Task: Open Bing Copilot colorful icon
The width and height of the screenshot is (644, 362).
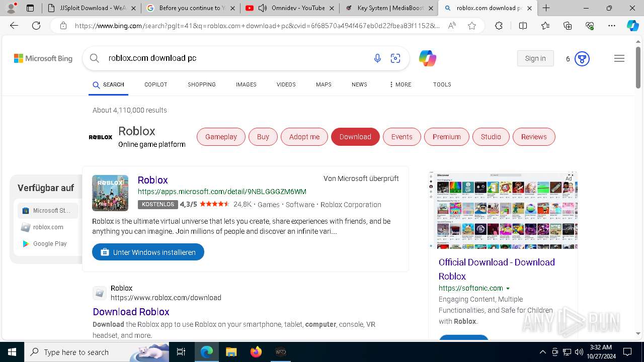Action: [427, 58]
